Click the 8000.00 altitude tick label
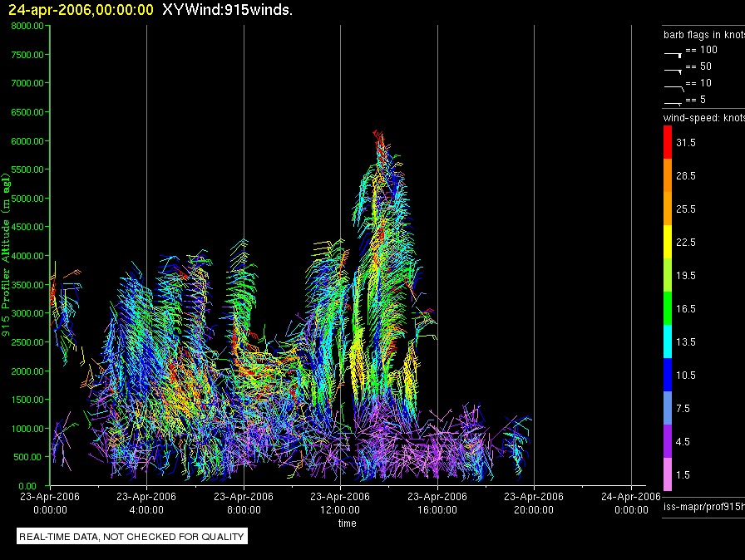The image size is (745, 560). click(27, 26)
